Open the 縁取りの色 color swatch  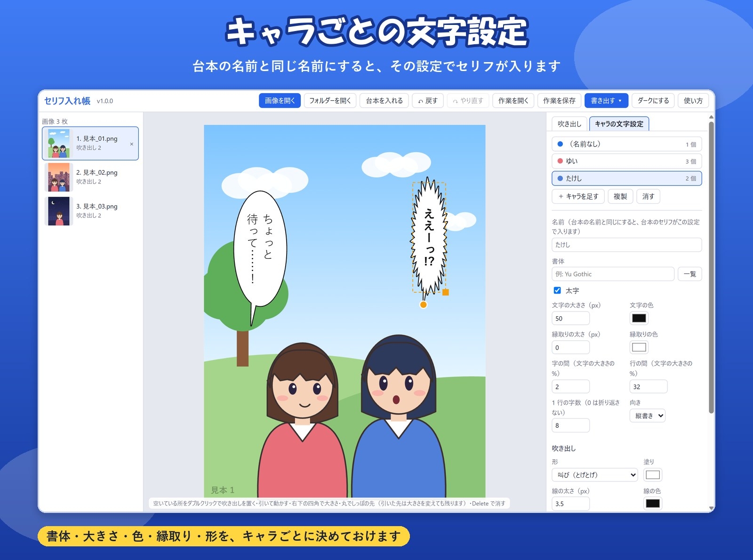[x=639, y=347]
